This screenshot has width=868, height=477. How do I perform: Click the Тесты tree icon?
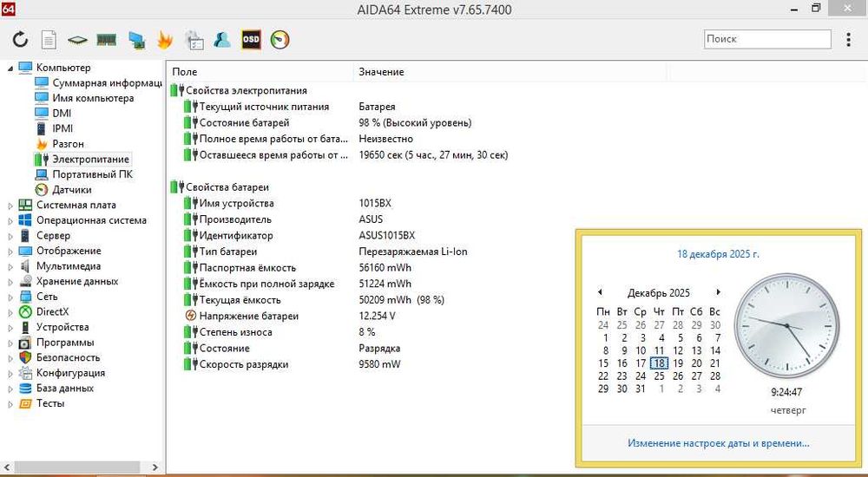(x=25, y=403)
